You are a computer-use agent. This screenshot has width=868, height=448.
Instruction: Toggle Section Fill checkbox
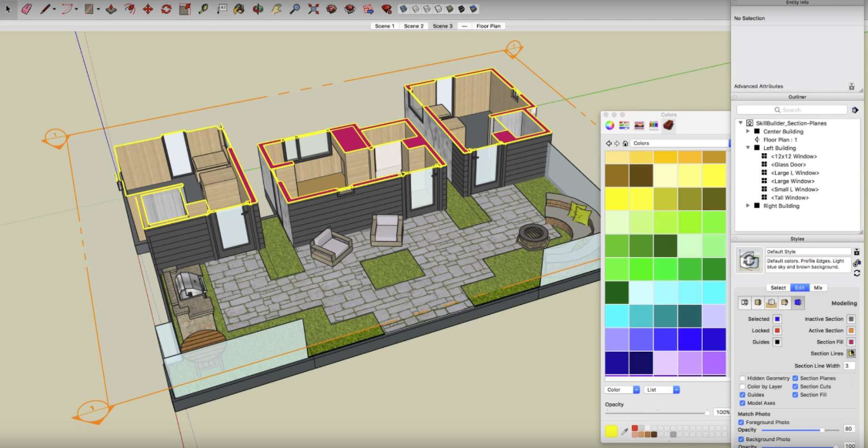click(795, 395)
